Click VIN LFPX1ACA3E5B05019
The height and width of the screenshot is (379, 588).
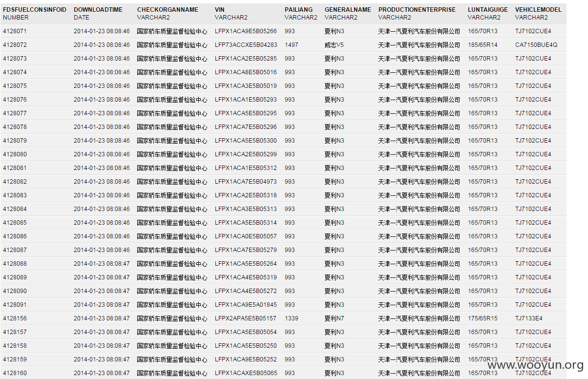tap(246, 86)
